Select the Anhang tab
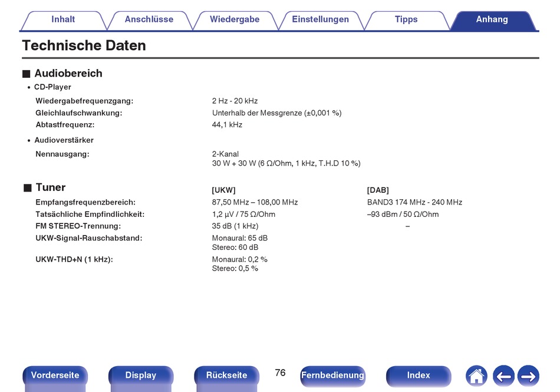 492,20
